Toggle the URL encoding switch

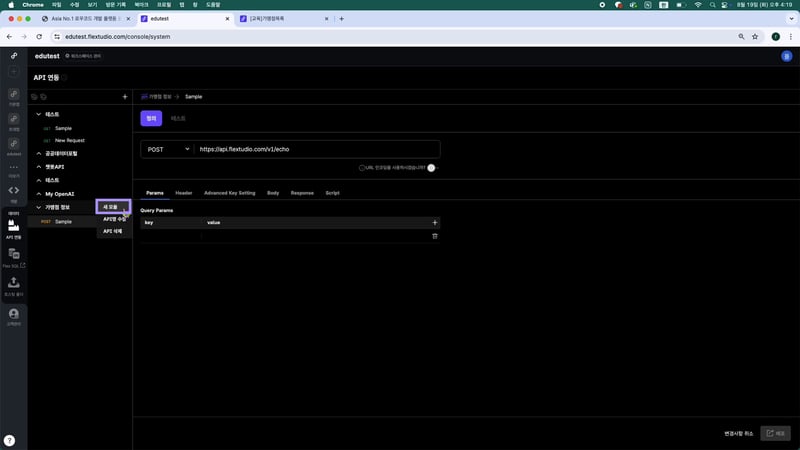pos(433,168)
